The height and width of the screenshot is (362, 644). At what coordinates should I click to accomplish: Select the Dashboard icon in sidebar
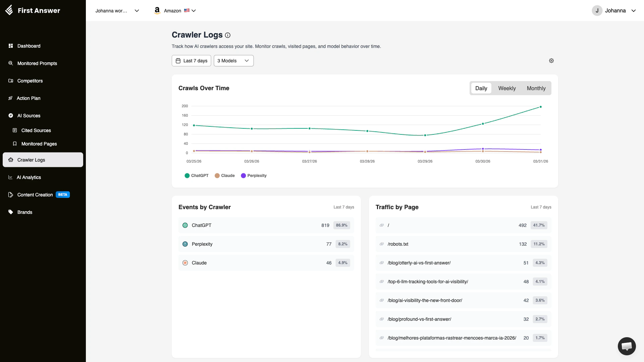[x=11, y=46]
